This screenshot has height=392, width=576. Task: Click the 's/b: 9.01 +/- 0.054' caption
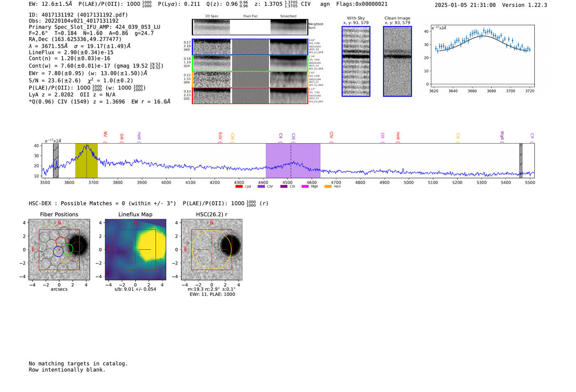(x=135, y=289)
